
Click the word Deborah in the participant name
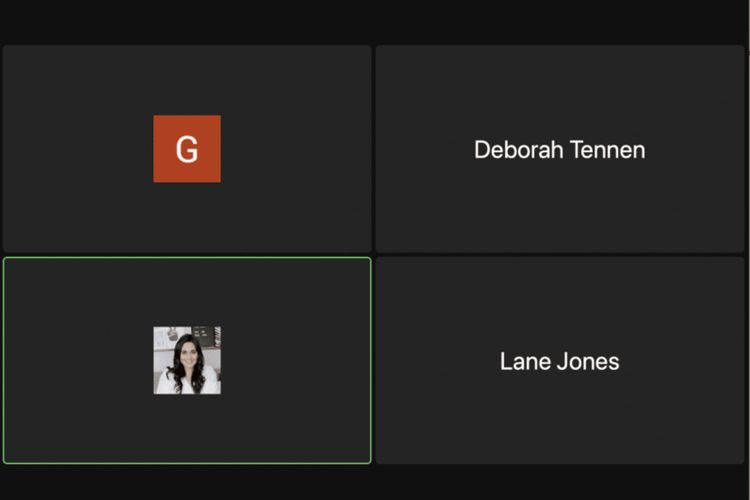pyautogui.click(x=518, y=150)
